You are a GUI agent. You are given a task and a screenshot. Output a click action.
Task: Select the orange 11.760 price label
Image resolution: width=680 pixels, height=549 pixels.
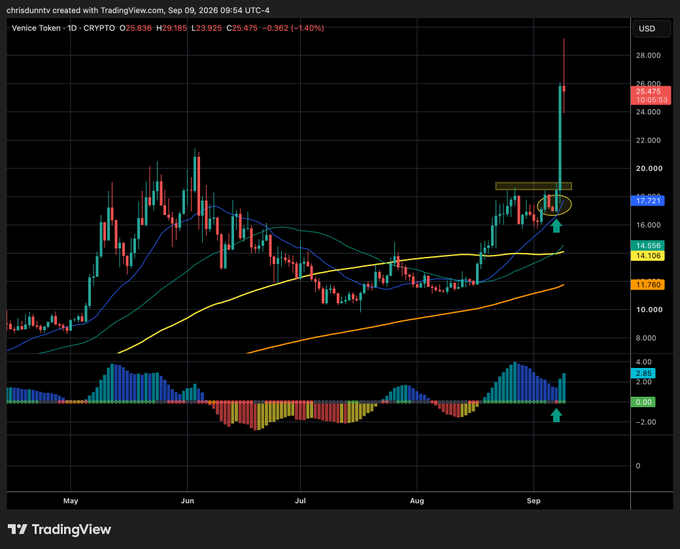tap(647, 285)
